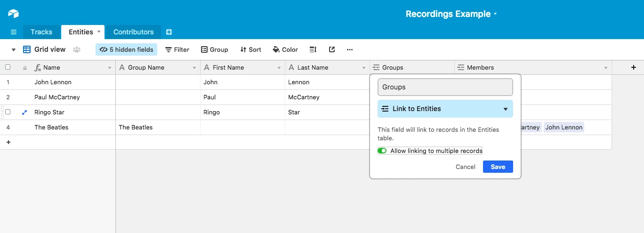
Task: Click the Members column header
Action: coord(533,67)
